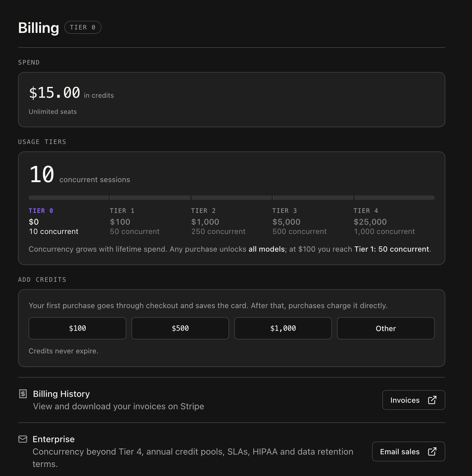This screenshot has height=476, width=472.
Task: Click external link icon on Email sales
Action: (432, 451)
